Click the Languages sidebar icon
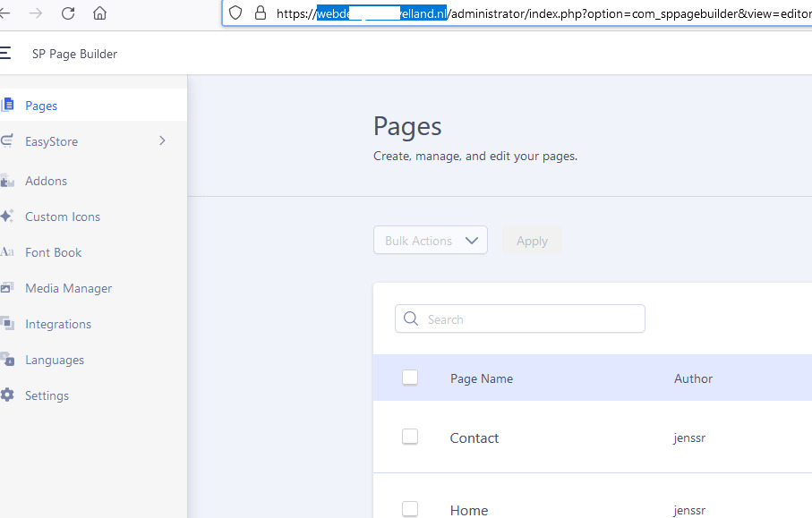The height and width of the screenshot is (518, 812). click(8, 360)
